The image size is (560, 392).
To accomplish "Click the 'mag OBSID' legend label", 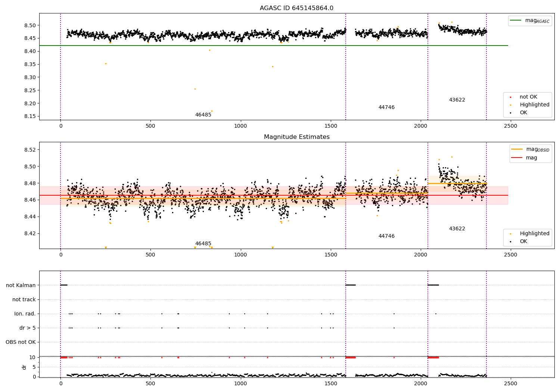I will coord(538,149).
